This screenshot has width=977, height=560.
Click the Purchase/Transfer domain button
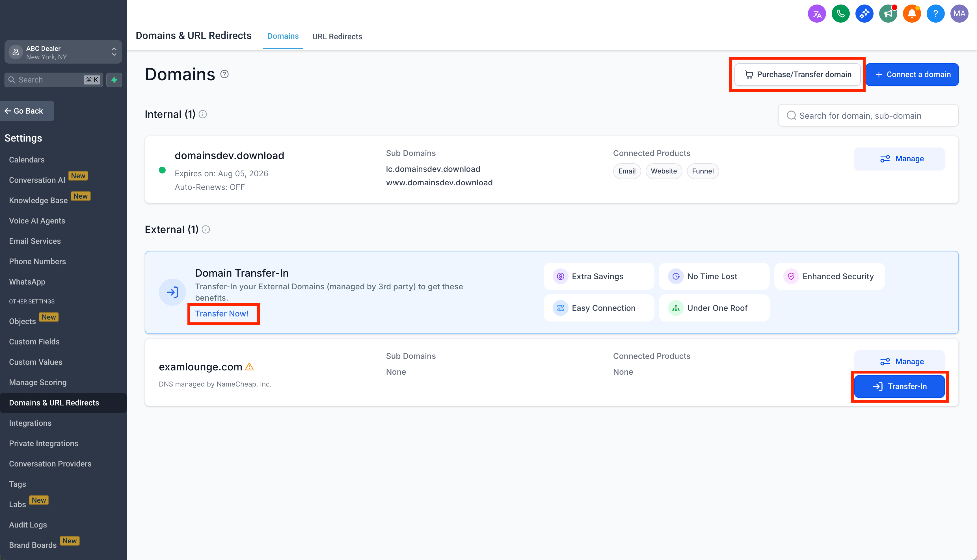[797, 75]
